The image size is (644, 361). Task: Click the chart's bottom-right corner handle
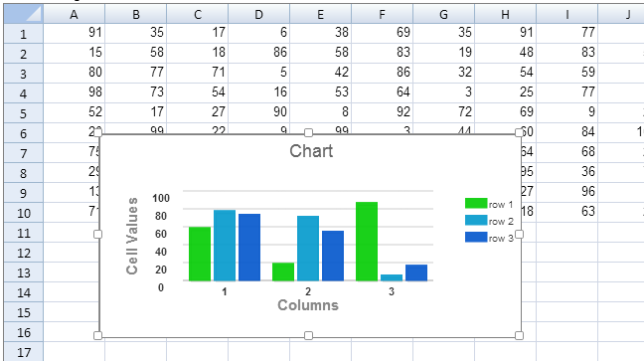coord(519,335)
